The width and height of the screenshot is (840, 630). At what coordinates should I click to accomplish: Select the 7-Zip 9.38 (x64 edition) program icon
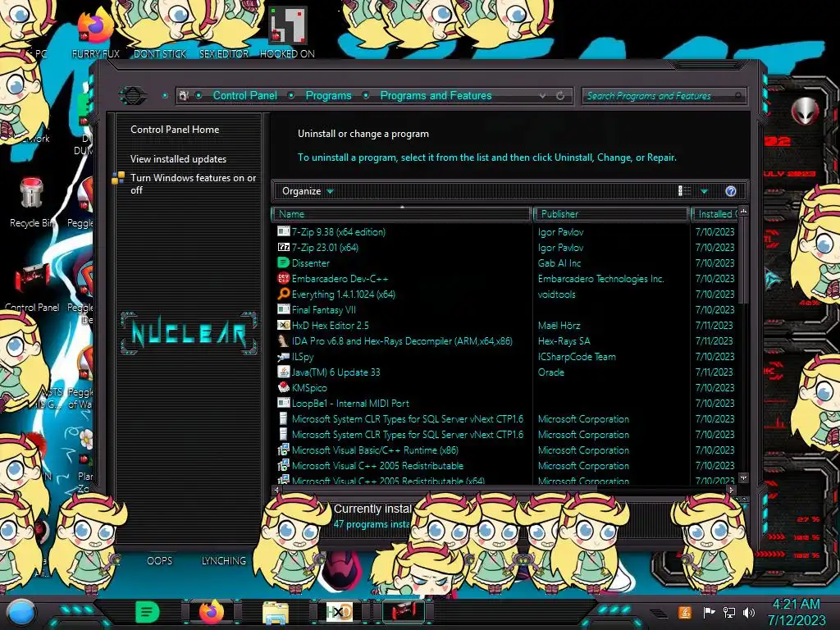[283, 231]
